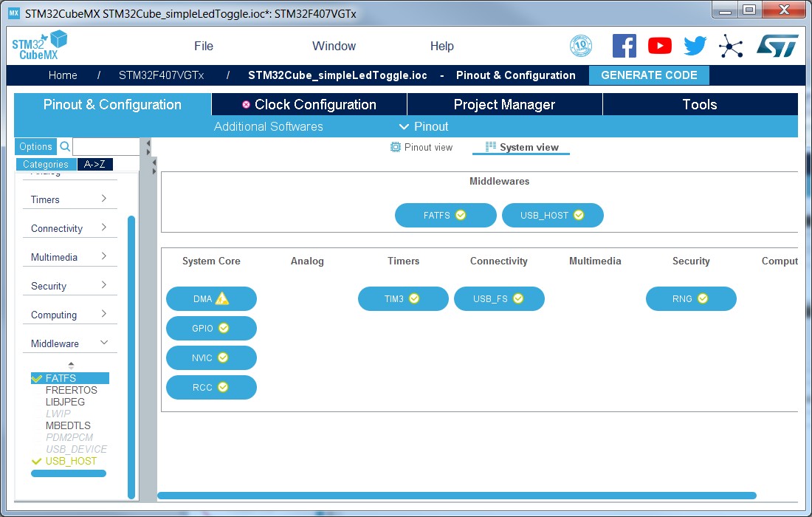
Task: Switch list to A->Z sorting
Action: click(x=94, y=164)
